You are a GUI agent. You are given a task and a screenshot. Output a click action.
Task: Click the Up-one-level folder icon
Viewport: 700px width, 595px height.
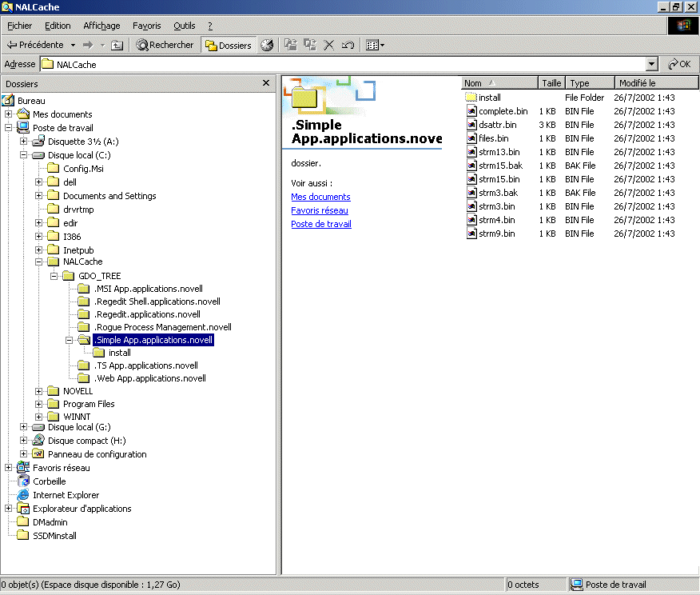pos(117,45)
